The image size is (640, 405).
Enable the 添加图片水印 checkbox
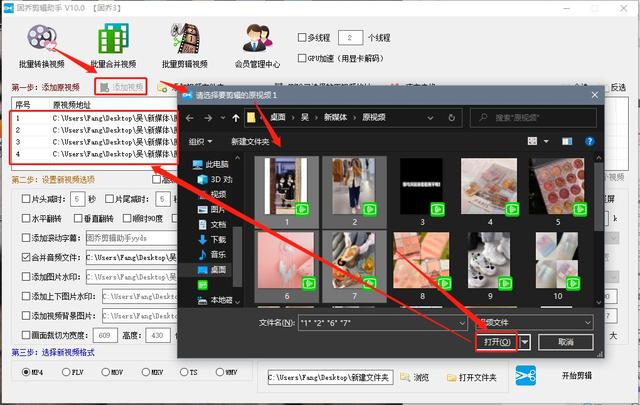[x=26, y=277]
